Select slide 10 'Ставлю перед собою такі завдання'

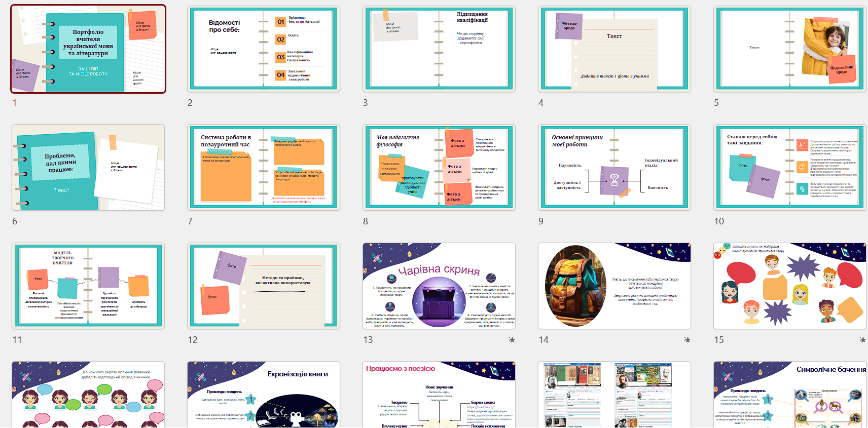coord(790,168)
